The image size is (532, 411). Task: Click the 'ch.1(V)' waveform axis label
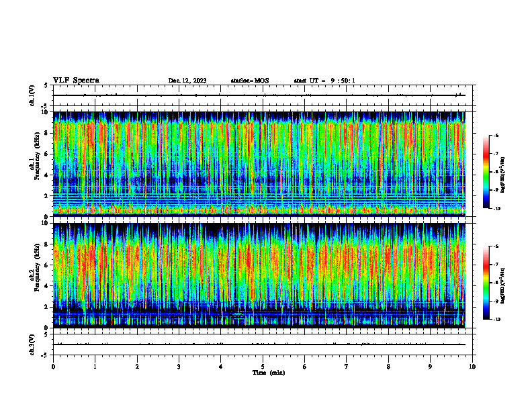[32, 95]
